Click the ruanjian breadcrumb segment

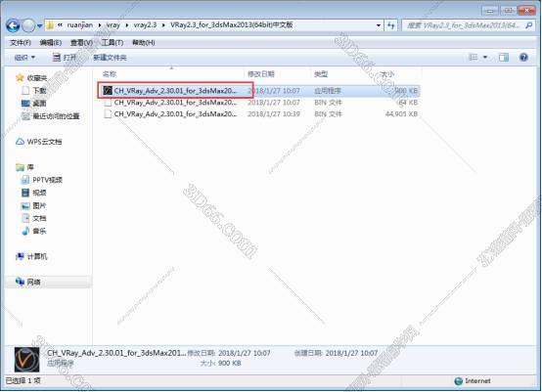coord(80,24)
